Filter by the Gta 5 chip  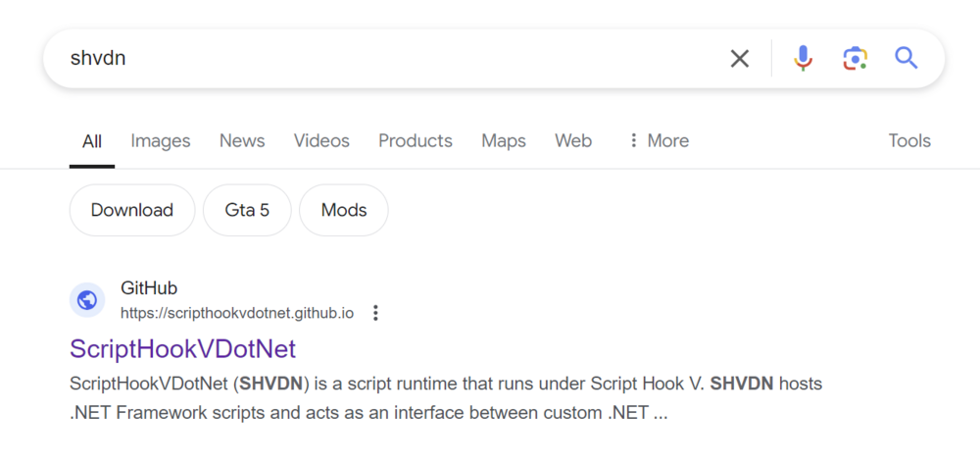(247, 210)
